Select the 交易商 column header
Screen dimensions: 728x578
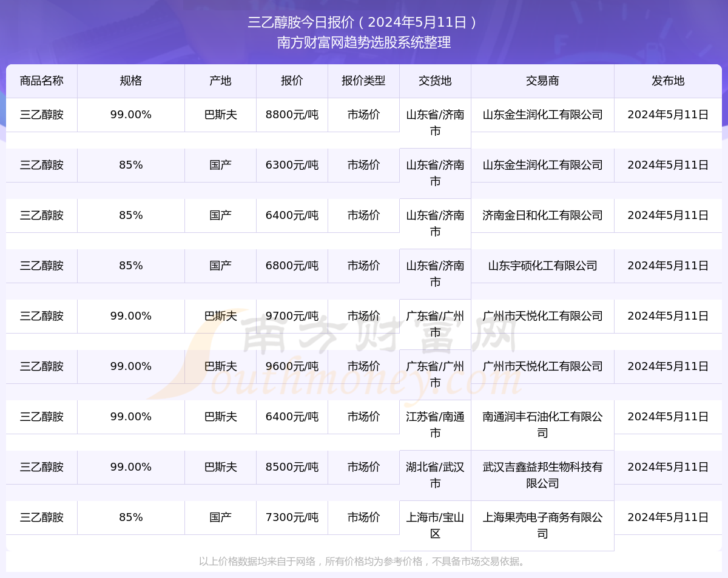tap(542, 81)
